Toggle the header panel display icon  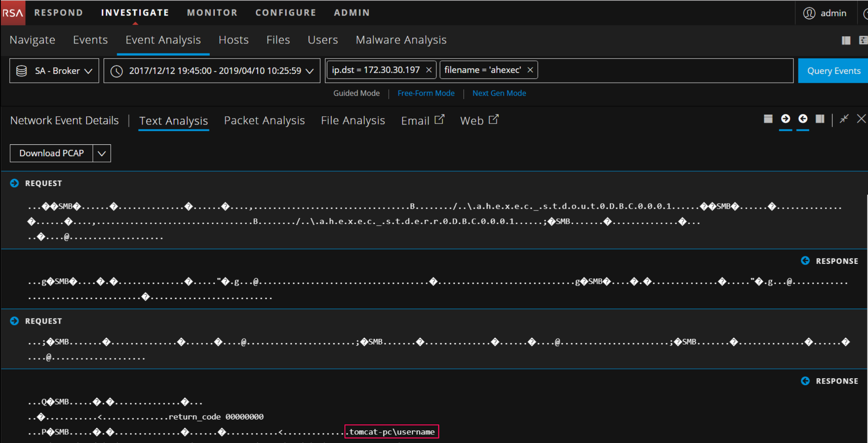tap(768, 119)
